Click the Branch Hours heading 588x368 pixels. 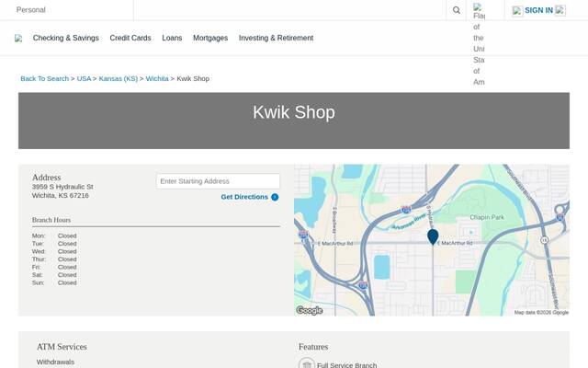click(51, 220)
